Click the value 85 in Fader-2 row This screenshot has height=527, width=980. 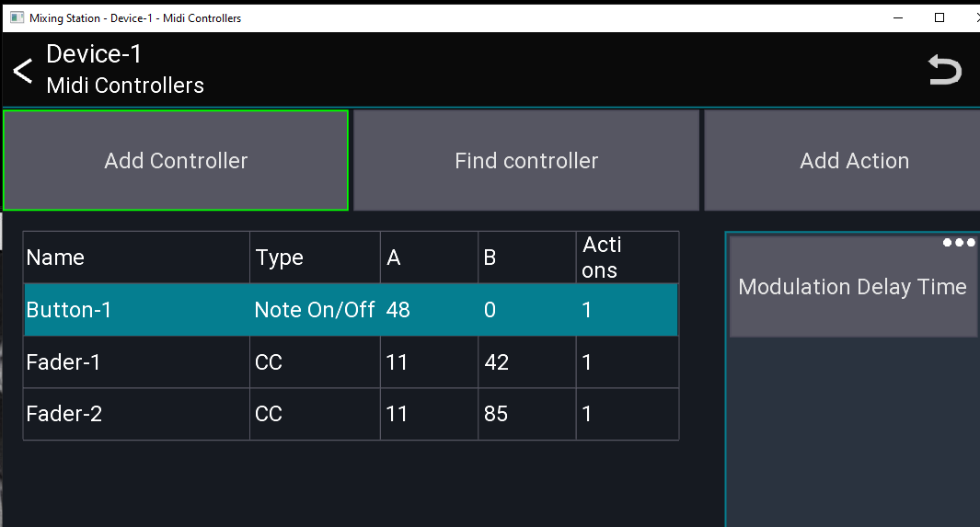tap(496, 414)
